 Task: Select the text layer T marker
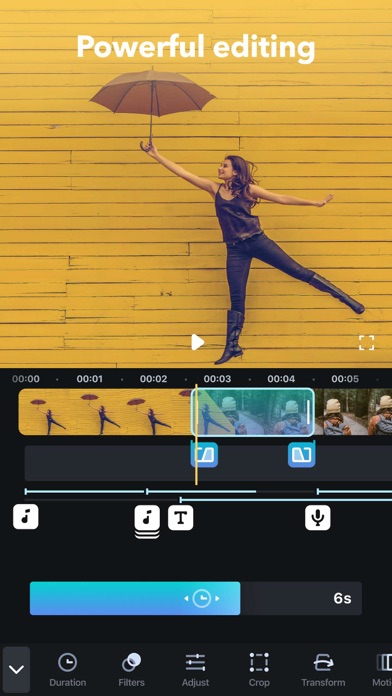[x=181, y=518]
